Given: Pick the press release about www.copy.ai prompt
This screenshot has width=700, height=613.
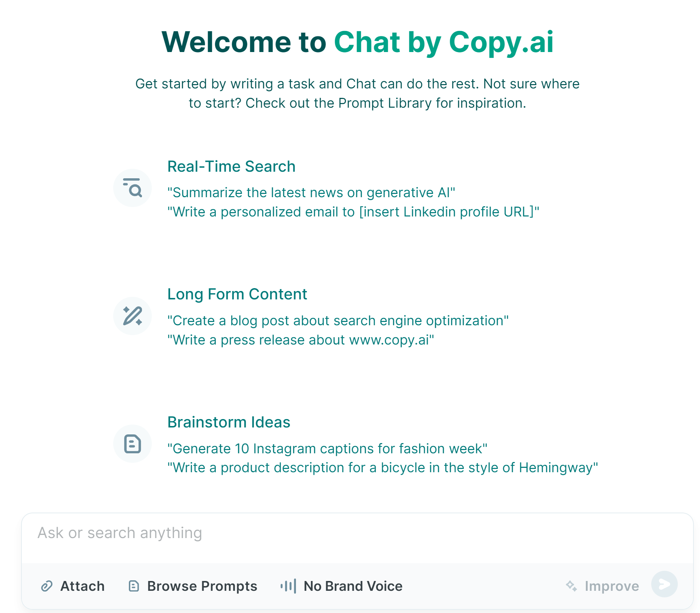Looking at the screenshot, I should pyautogui.click(x=301, y=340).
